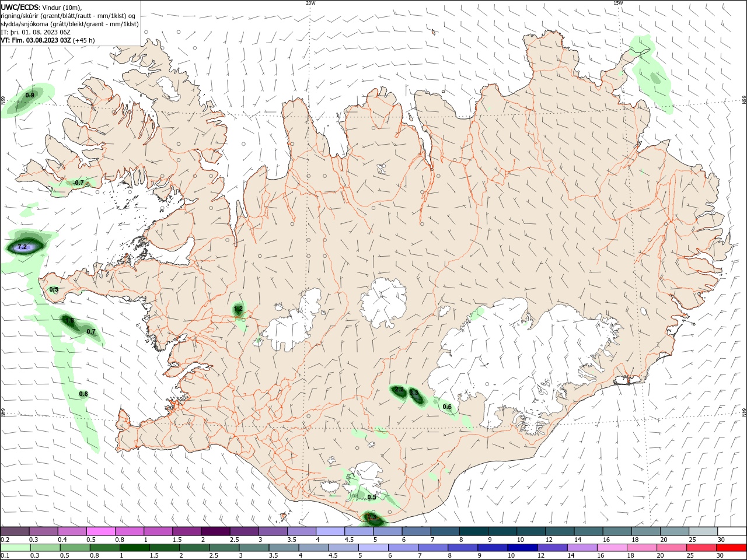The width and height of the screenshot is (747, 560).
Task: Click the white final swatch in upper legend row
Action: click(732, 531)
